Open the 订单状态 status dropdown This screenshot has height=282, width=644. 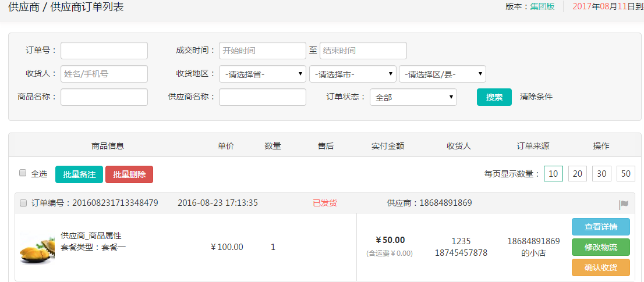coord(413,97)
